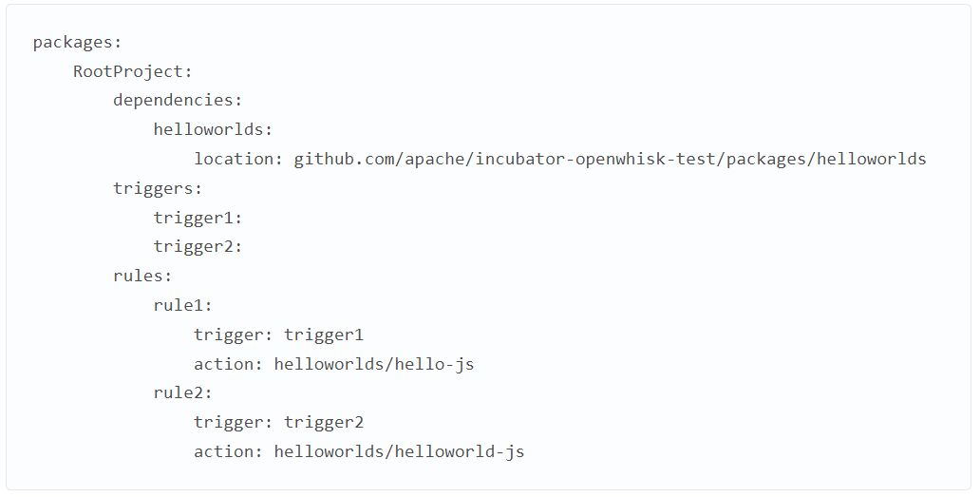Click value trigger2 in rule2

324,423
